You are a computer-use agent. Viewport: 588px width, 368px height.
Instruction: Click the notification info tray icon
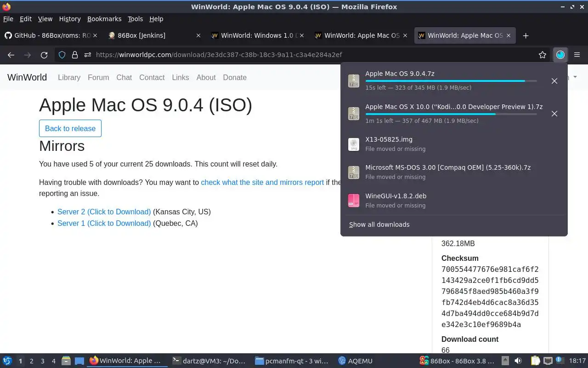coord(560,361)
